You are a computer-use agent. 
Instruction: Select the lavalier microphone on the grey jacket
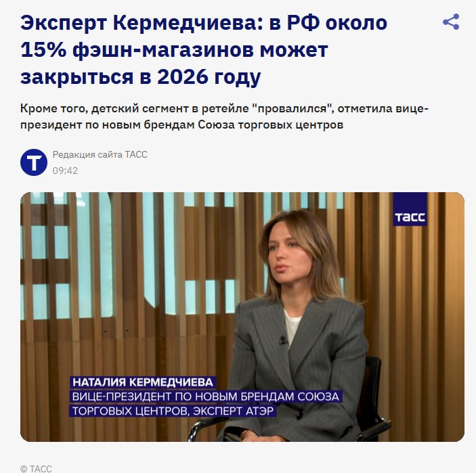point(283,340)
